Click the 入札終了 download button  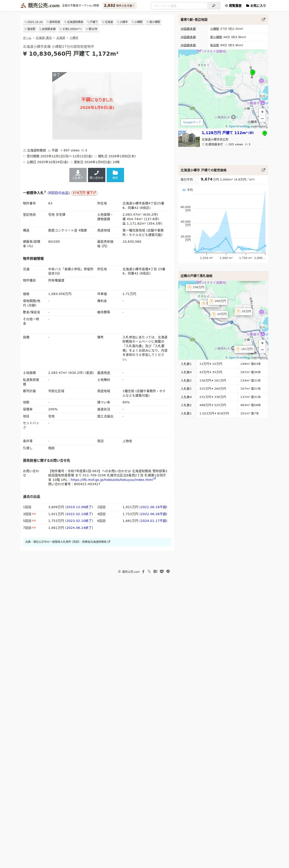click(x=78, y=175)
